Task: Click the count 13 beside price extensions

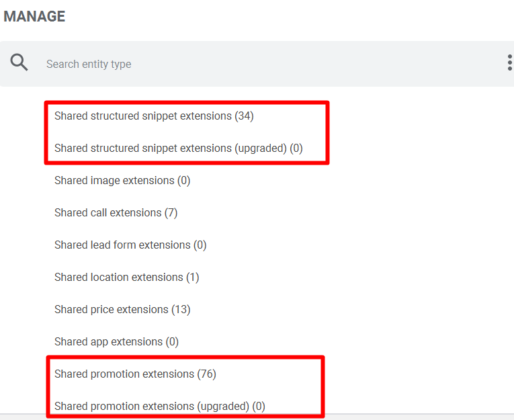Action: [x=181, y=310]
